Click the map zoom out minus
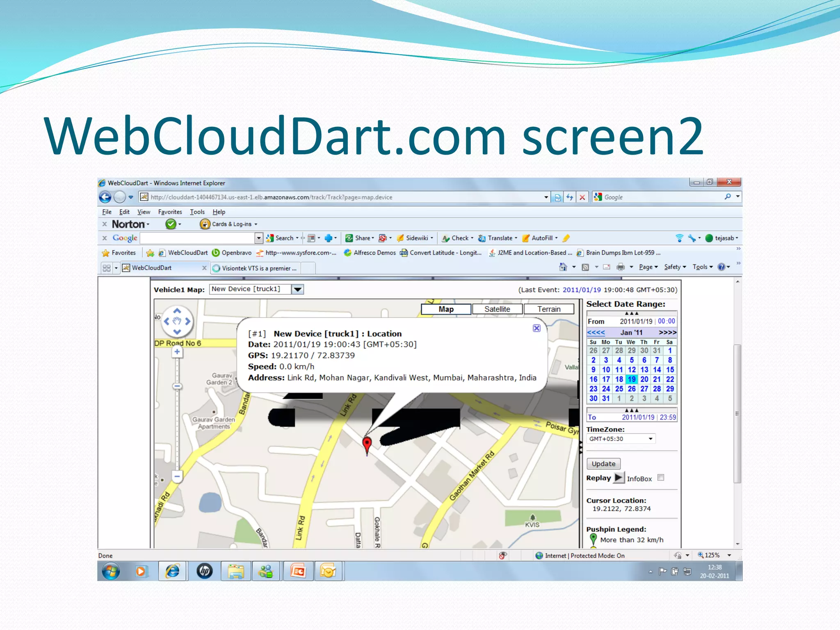Image resolution: width=840 pixels, height=630 pixels. 177,476
